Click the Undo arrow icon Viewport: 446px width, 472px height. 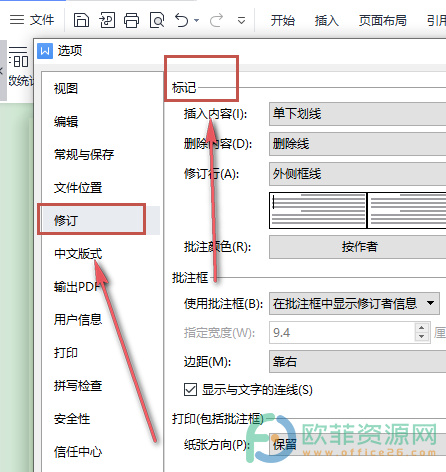point(182,20)
